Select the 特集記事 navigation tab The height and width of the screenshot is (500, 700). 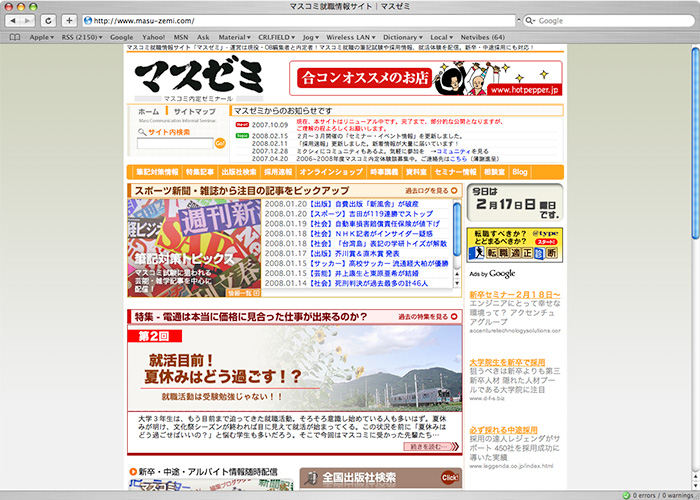(x=200, y=172)
